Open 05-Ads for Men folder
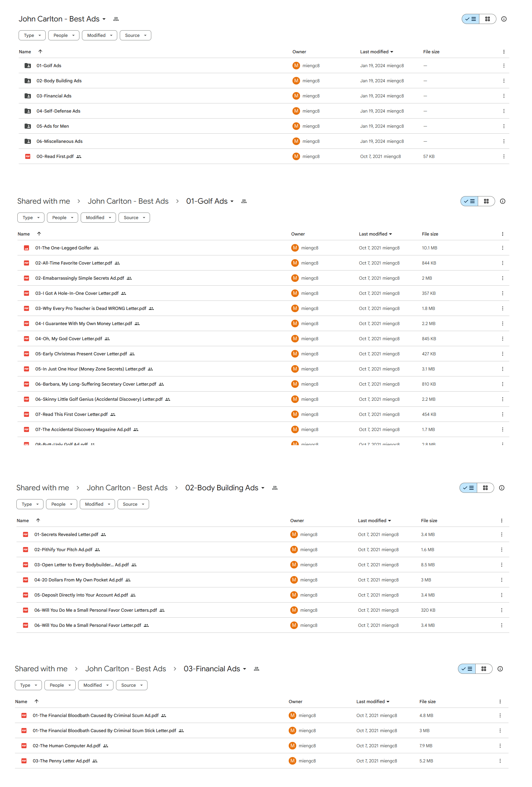This screenshot has width=532, height=787. point(52,126)
